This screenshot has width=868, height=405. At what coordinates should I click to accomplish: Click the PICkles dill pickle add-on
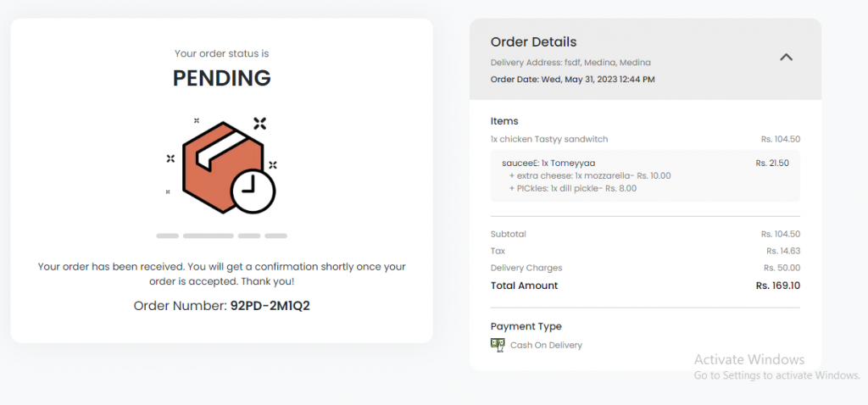[x=573, y=188]
